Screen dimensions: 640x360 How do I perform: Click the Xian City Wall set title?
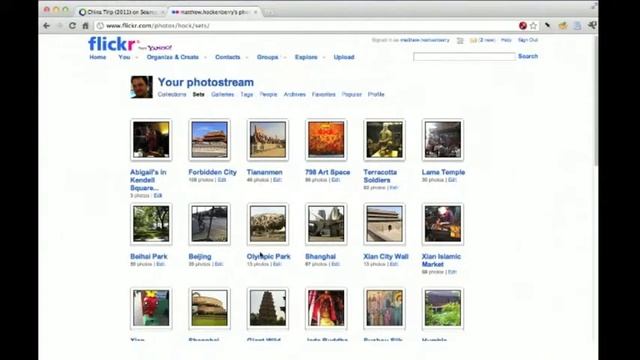point(386,256)
